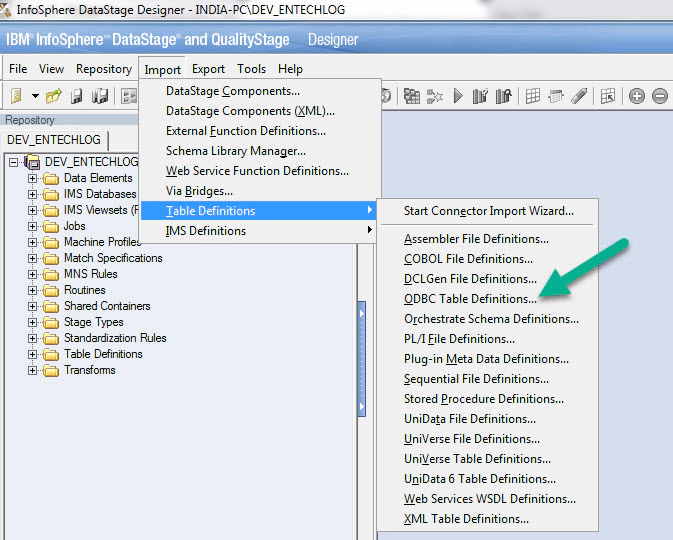Select Sequential File Definitions...
The height and width of the screenshot is (540, 673).
click(x=488, y=379)
